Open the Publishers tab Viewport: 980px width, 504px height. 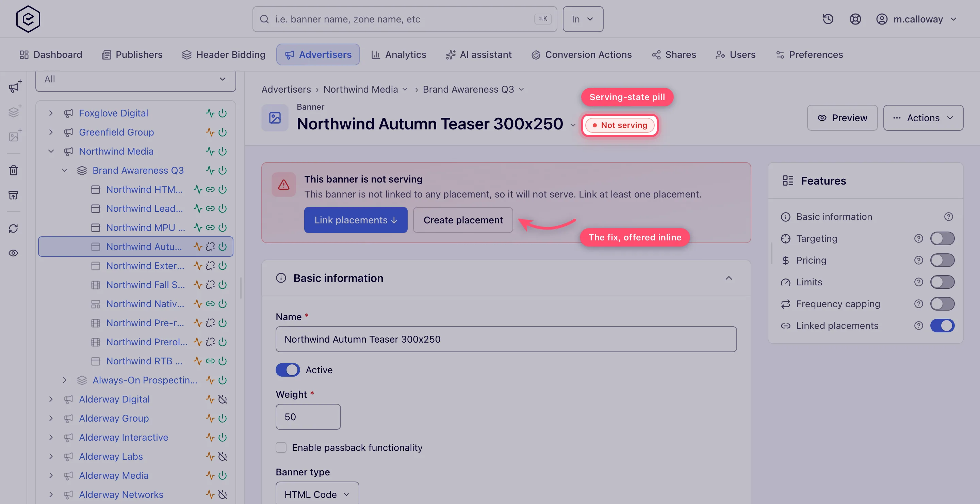tap(132, 54)
